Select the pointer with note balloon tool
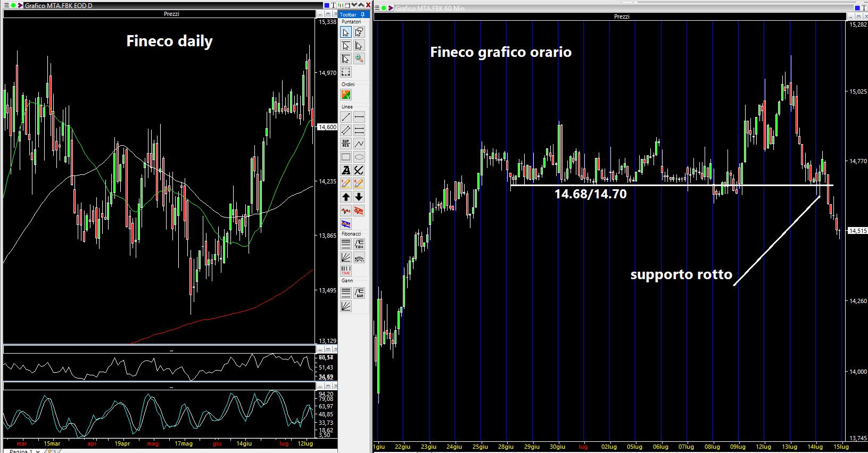This screenshot has width=868, height=453. [359, 32]
